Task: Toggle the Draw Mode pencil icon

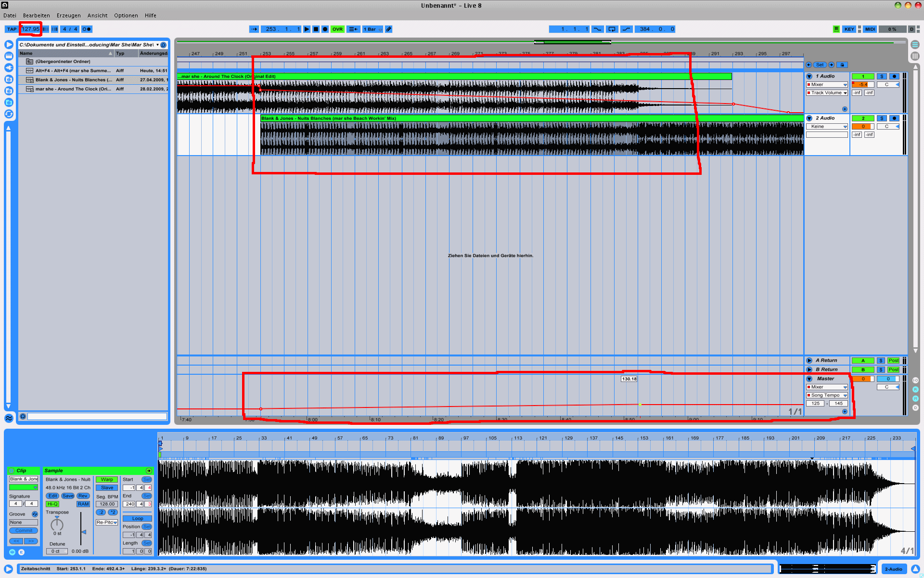Action: 389,29
